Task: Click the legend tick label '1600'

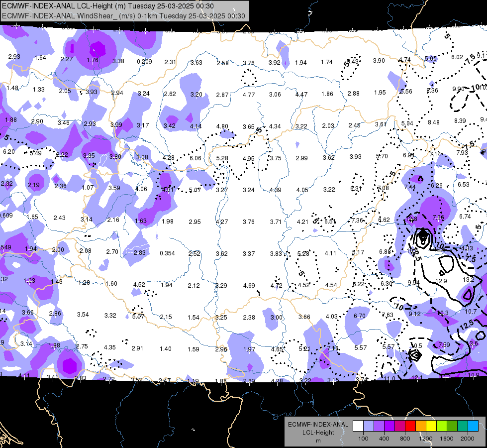Action: [446, 439]
